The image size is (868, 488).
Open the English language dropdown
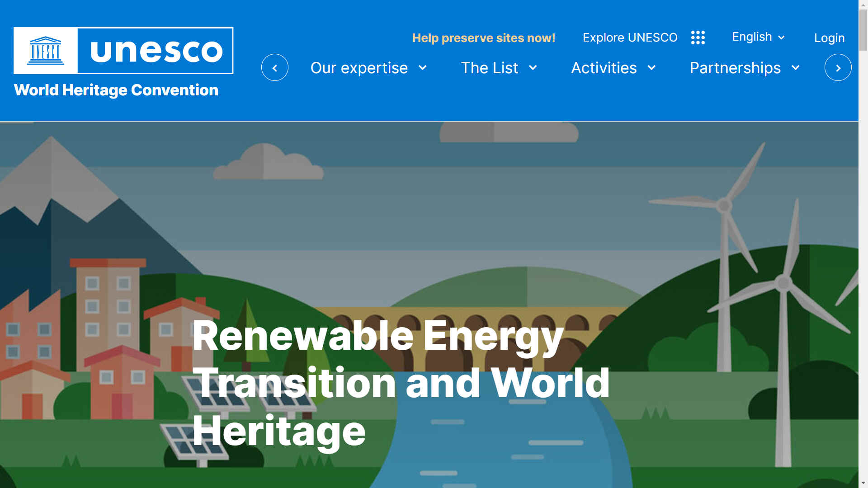click(x=758, y=37)
